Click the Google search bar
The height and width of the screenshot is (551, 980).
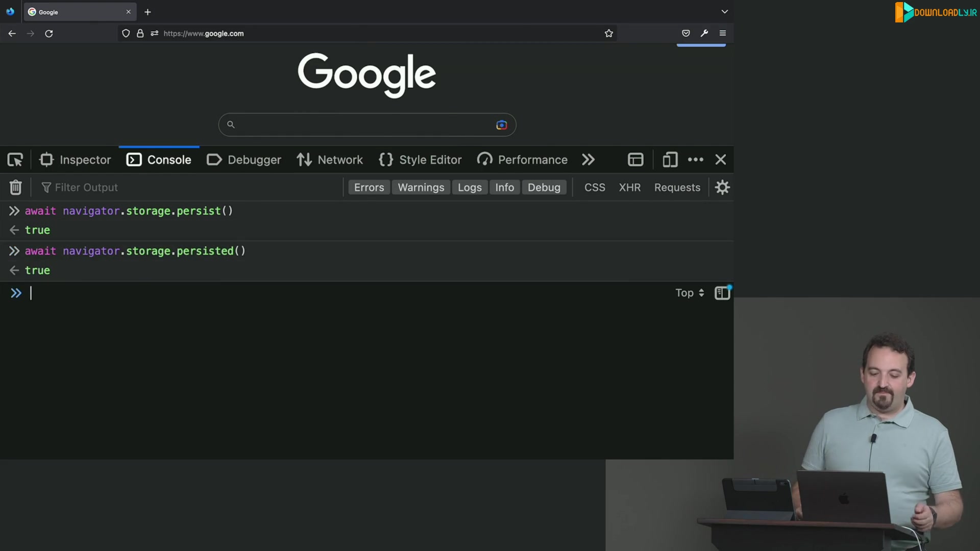tap(367, 124)
